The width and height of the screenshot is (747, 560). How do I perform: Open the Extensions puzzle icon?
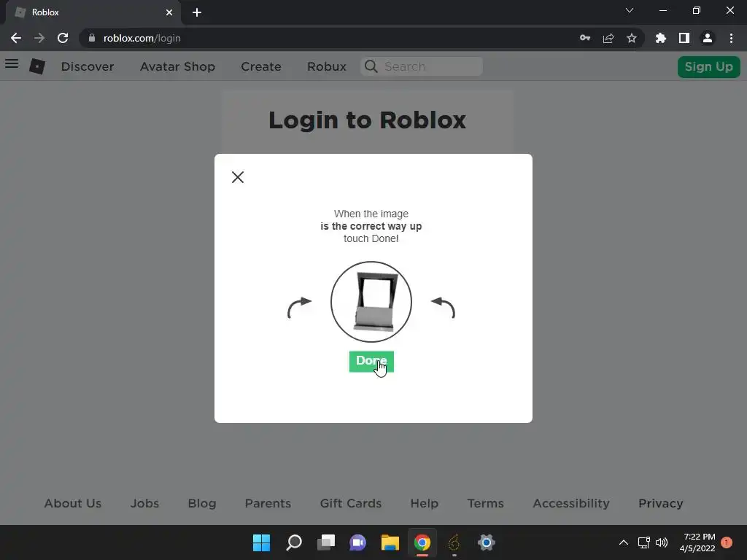(661, 38)
